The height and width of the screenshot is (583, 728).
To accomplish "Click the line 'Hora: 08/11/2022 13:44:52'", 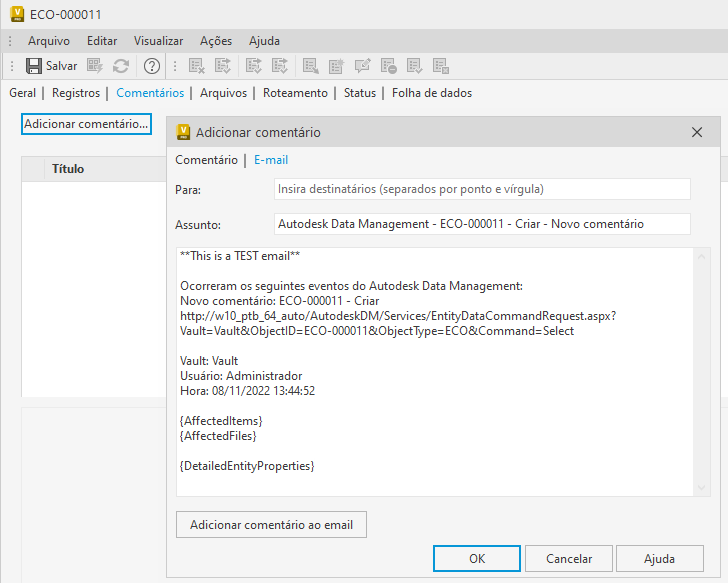I will [247, 390].
